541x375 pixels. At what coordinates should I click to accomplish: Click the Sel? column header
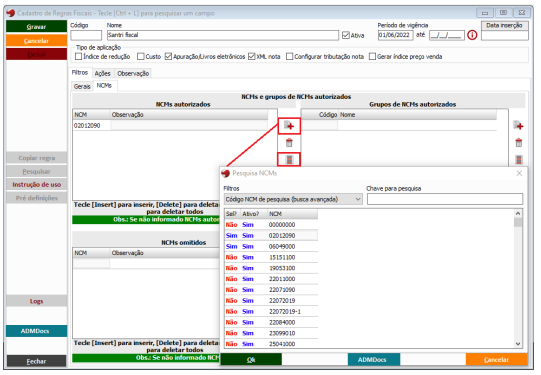click(x=232, y=214)
